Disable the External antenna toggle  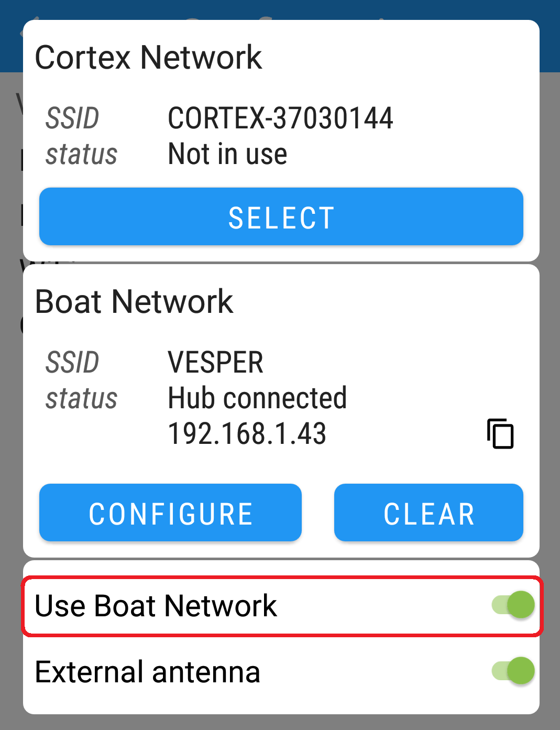click(x=512, y=671)
